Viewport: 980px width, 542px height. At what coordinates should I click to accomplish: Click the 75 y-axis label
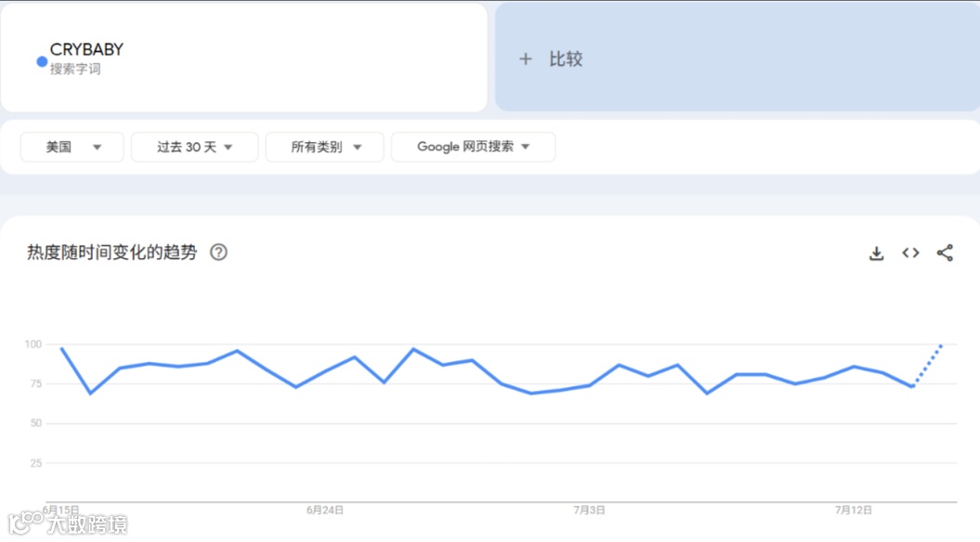tap(35, 383)
